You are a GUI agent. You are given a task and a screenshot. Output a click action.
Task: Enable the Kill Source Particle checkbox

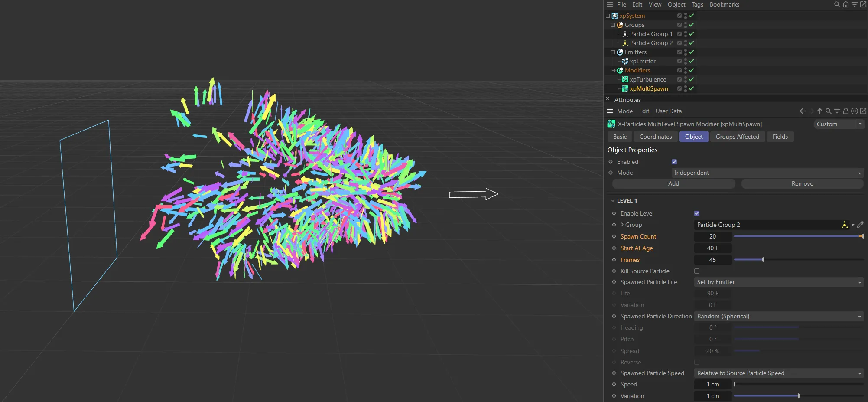696,271
